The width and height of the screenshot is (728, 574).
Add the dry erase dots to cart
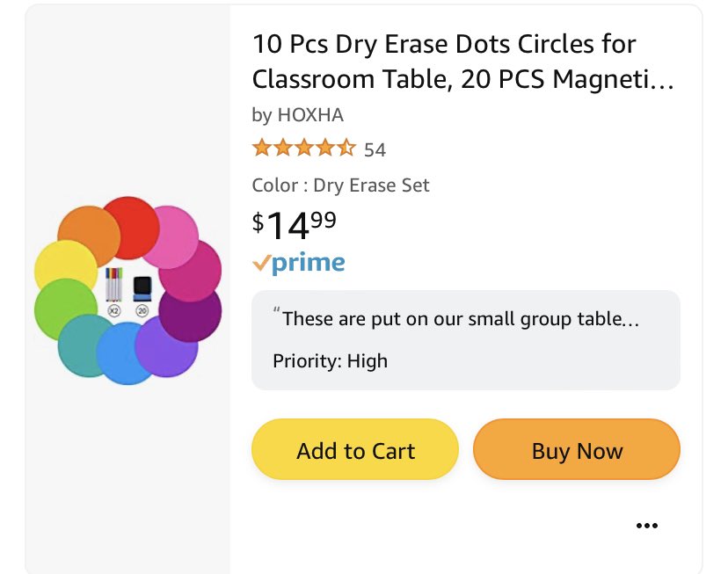[x=355, y=451]
